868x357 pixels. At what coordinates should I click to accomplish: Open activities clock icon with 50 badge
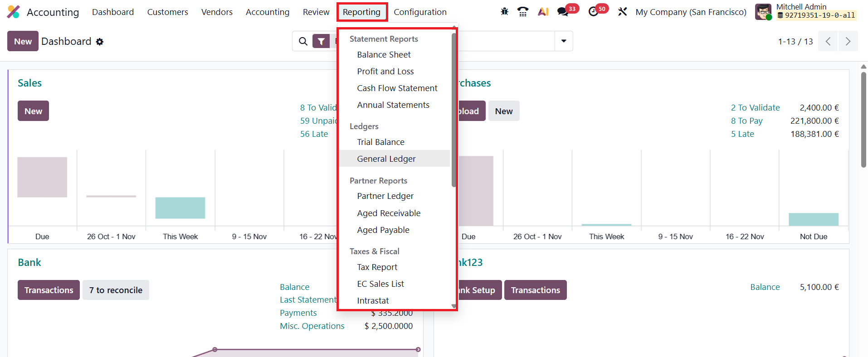pyautogui.click(x=593, y=12)
